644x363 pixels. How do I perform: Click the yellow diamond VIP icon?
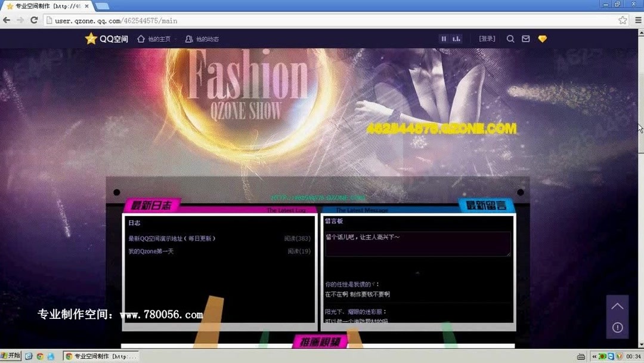(x=542, y=38)
